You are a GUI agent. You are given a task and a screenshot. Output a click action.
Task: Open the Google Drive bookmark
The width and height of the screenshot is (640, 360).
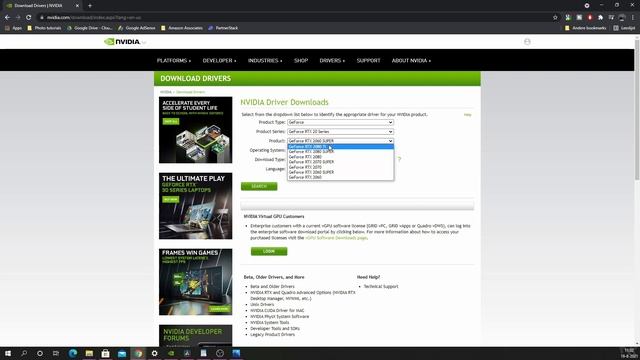point(89,28)
